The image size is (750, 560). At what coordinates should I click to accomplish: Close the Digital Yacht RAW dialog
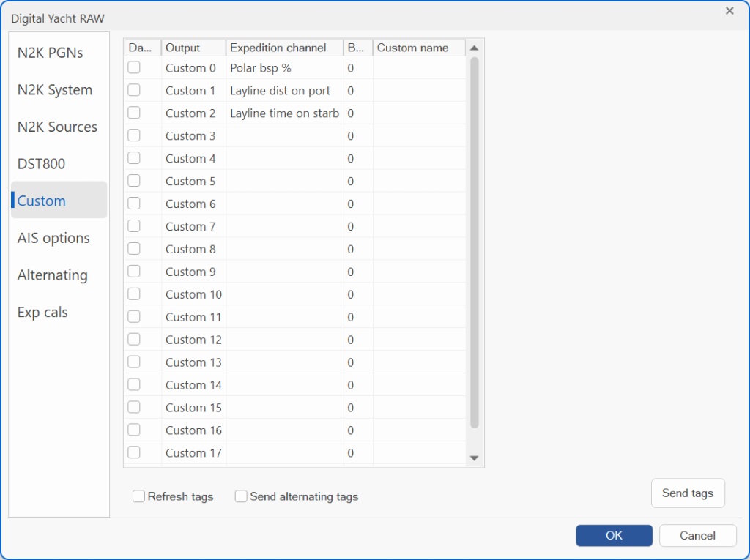point(729,11)
